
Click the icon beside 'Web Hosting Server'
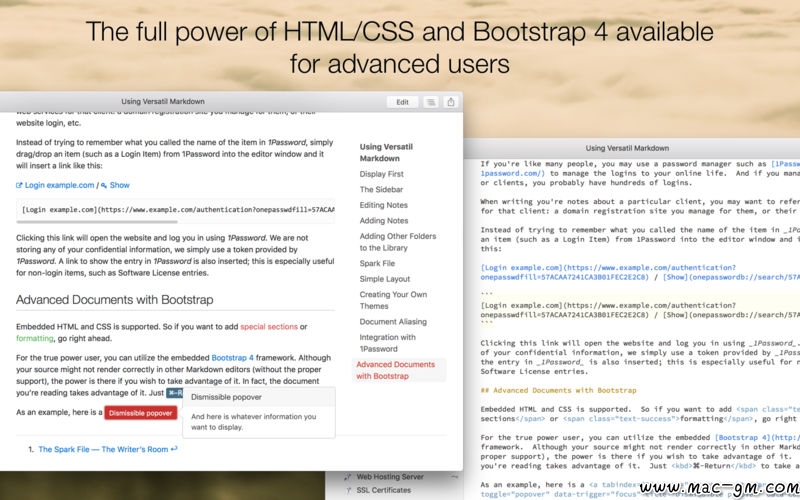(348, 477)
